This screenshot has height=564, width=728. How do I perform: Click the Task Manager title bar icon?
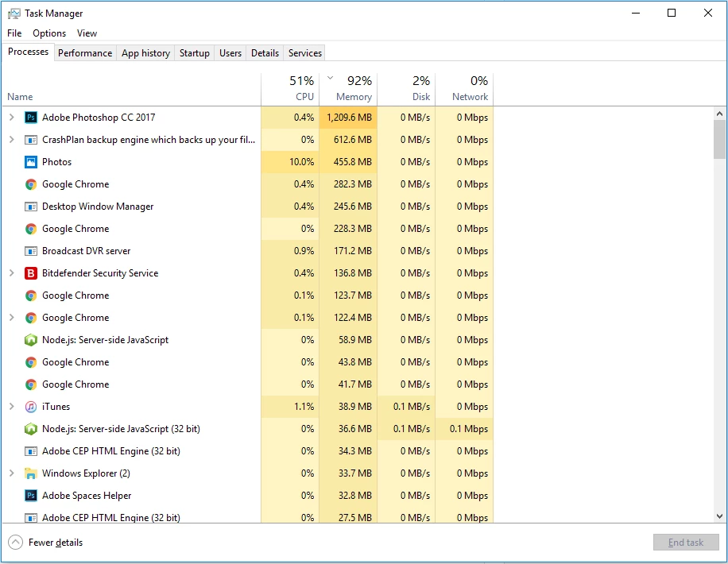(14, 14)
